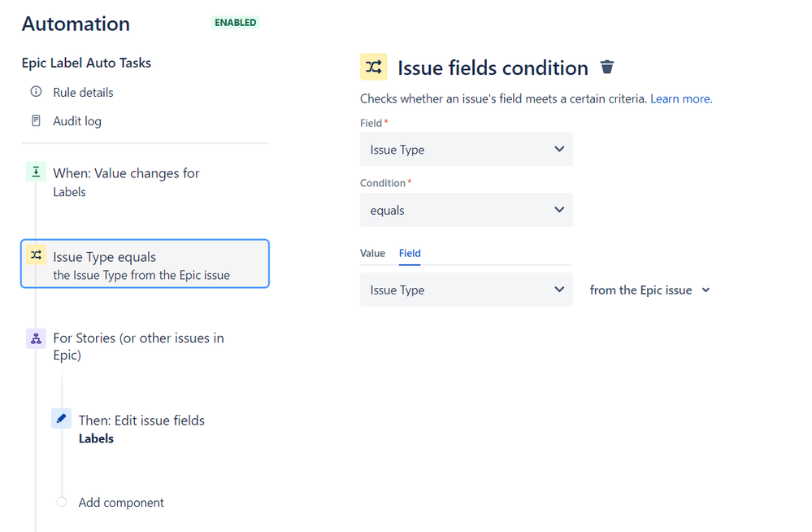
Task: Select the For Stories branch step
Action: coord(138,347)
